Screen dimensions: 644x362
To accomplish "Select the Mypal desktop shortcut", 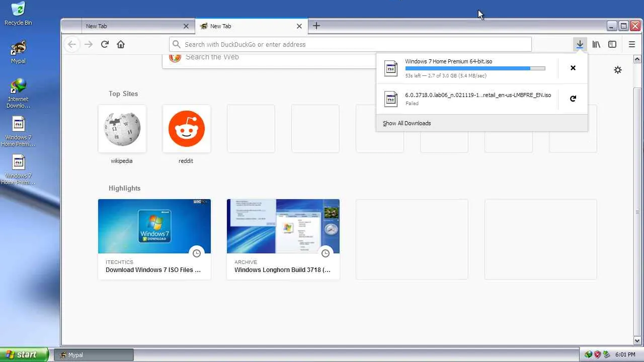I will coord(18,52).
